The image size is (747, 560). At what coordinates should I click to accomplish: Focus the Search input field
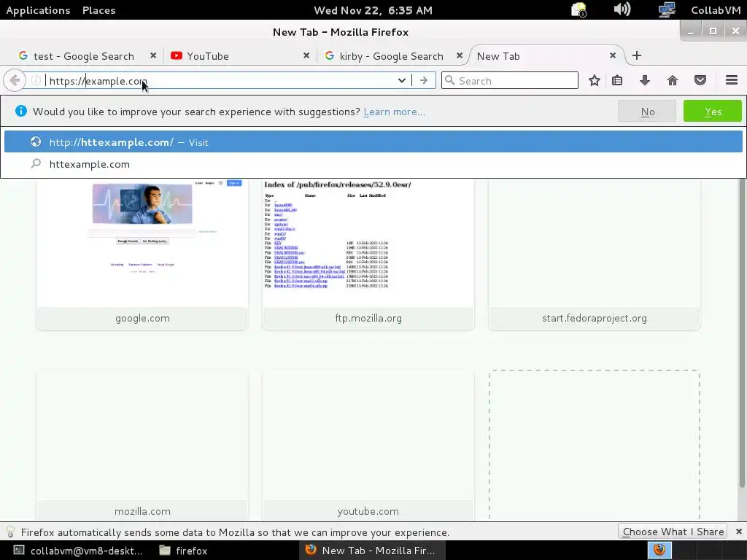(510, 80)
